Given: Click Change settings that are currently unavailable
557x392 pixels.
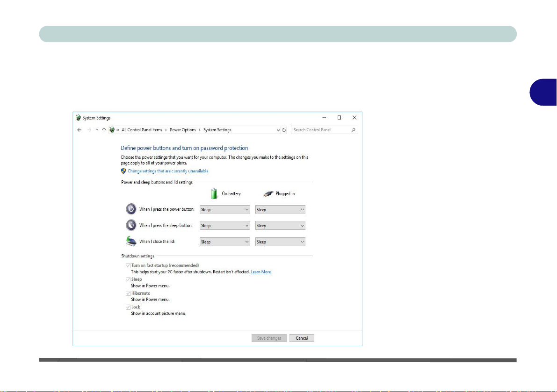Looking at the screenshot, I should coord(168,171).
